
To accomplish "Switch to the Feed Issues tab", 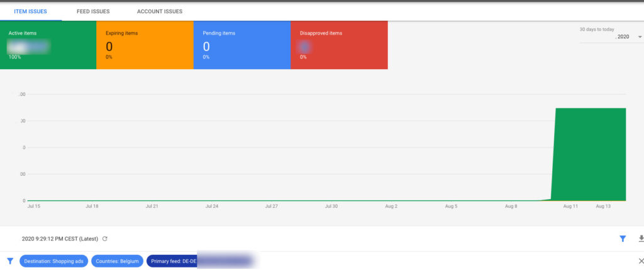I will pos(93,11).
